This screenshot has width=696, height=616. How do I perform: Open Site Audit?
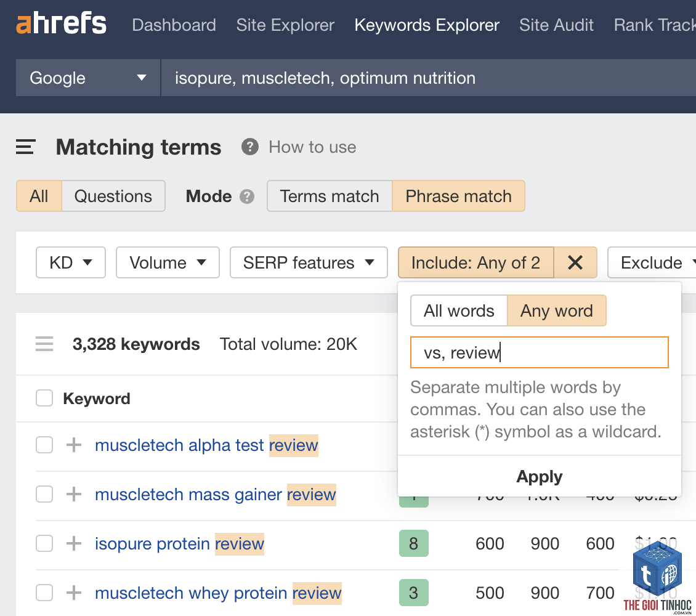556,25
